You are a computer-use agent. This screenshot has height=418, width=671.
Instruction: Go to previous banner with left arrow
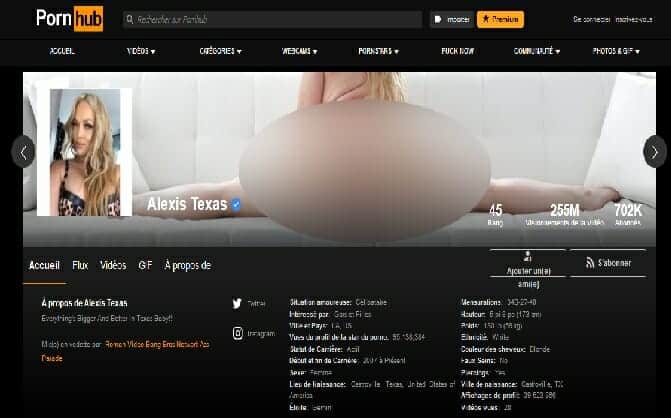click(22, 152)
